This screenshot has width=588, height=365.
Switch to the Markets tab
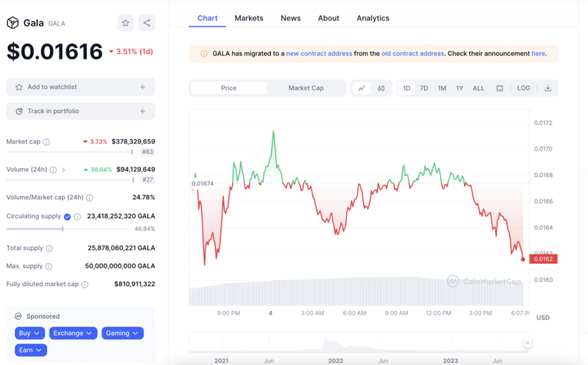click(249, 18)
